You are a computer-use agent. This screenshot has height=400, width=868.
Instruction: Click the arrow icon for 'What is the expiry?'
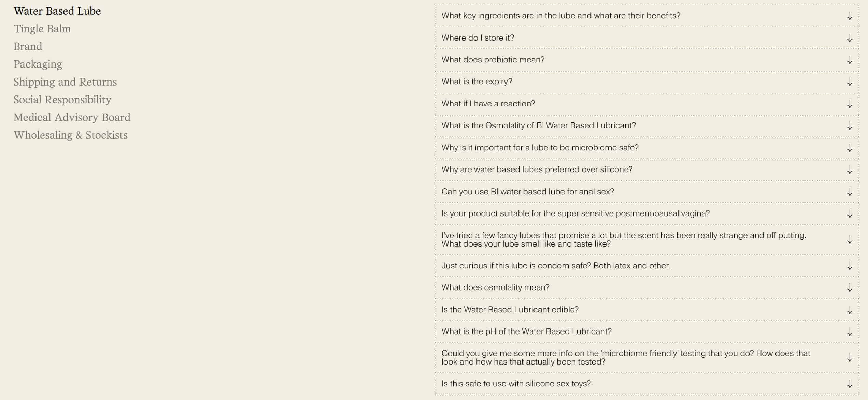click(850, 82)
